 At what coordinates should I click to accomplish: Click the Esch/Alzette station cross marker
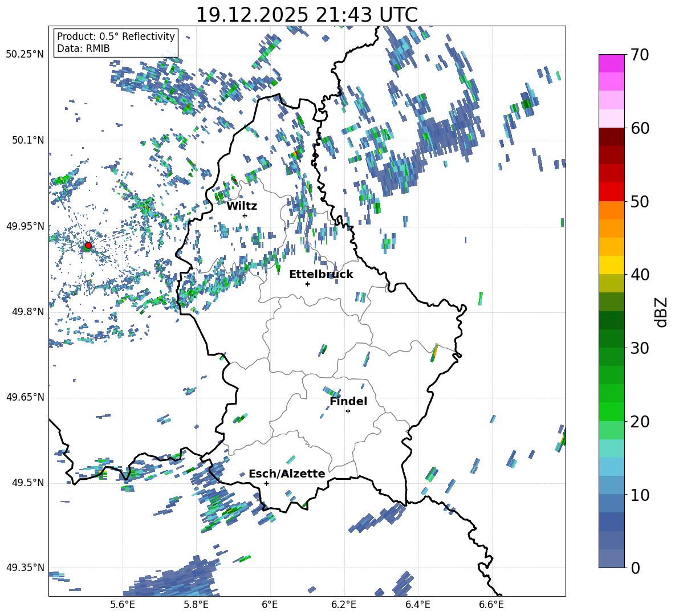coord(266,483)
